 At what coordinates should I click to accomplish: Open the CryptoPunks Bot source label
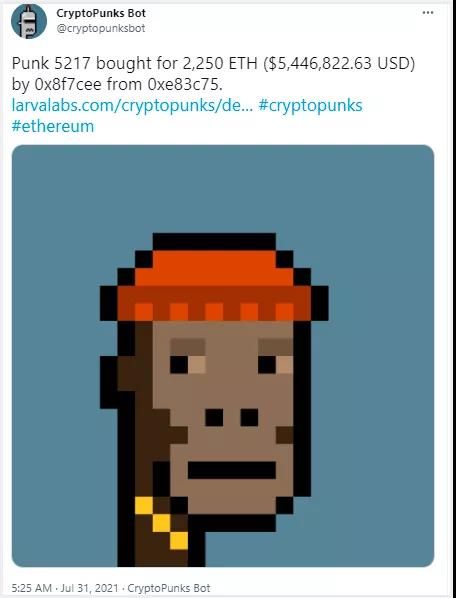(169, 588)
